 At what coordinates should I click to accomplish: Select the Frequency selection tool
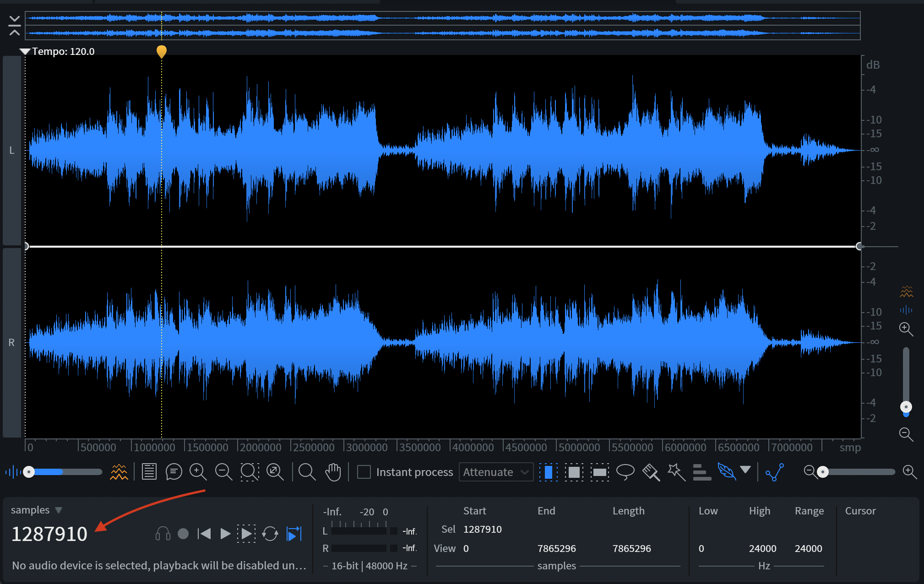(x=599, y=472)
